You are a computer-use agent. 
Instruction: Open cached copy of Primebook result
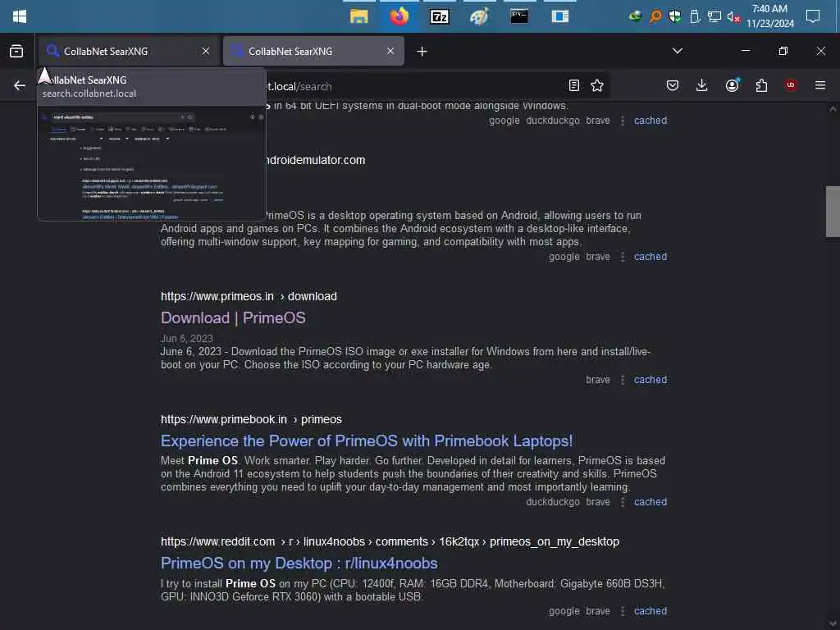tap(651, 502)
